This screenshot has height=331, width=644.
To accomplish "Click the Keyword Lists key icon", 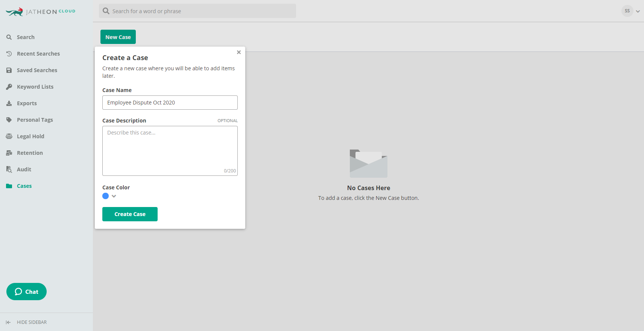I will pyautogui.click(x=9, y=87).
